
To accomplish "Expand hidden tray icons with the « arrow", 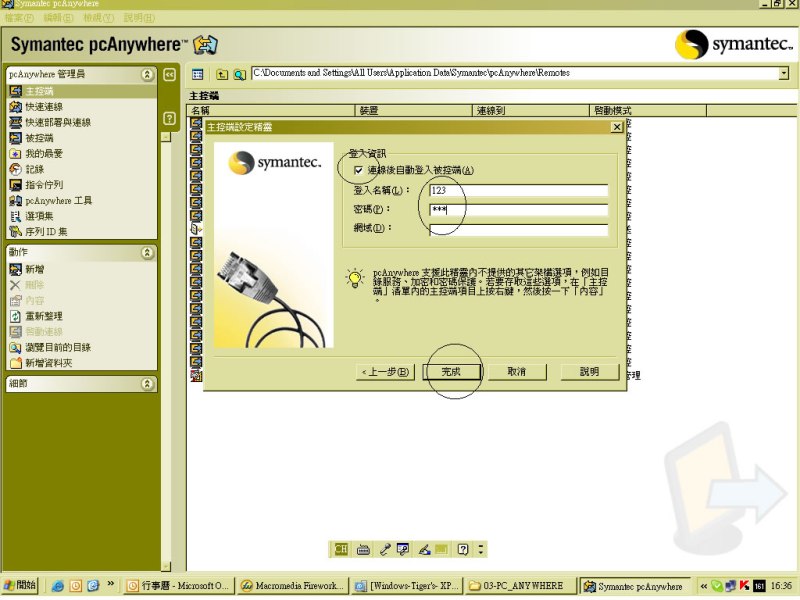I will [704, 586].
